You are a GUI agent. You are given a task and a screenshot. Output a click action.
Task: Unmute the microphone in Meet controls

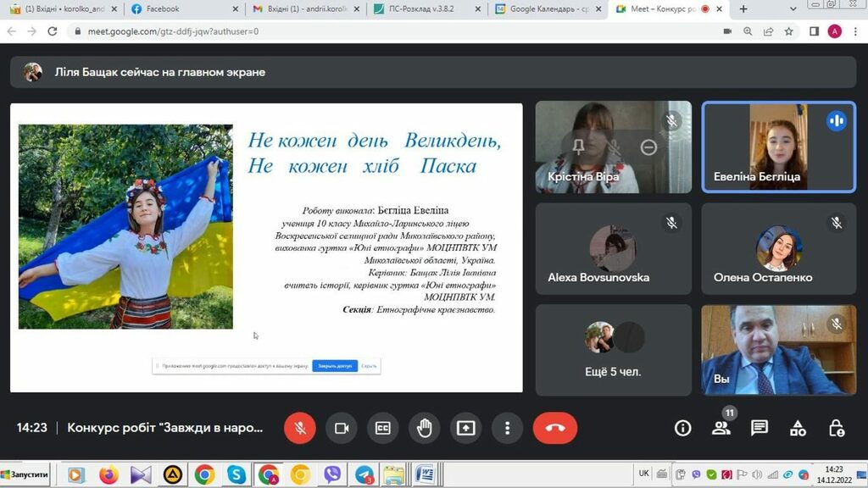pyautogui.click(x=300, y=428)
